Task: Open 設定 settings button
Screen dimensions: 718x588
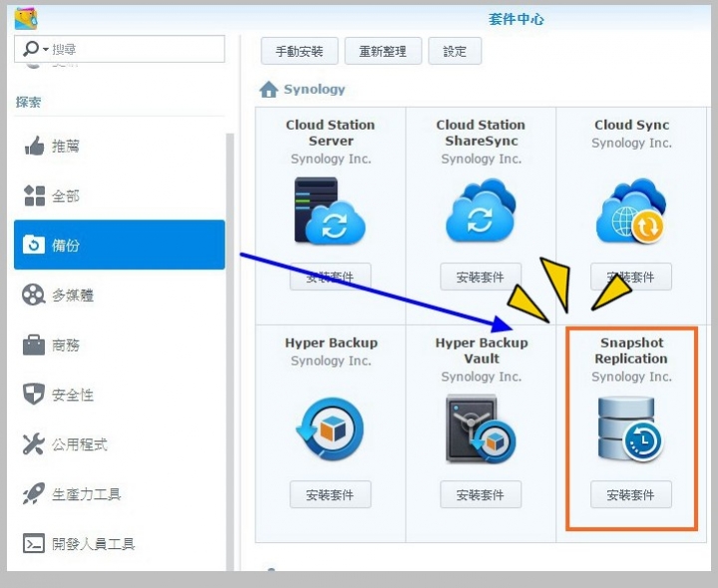Action: click(455, 51)
